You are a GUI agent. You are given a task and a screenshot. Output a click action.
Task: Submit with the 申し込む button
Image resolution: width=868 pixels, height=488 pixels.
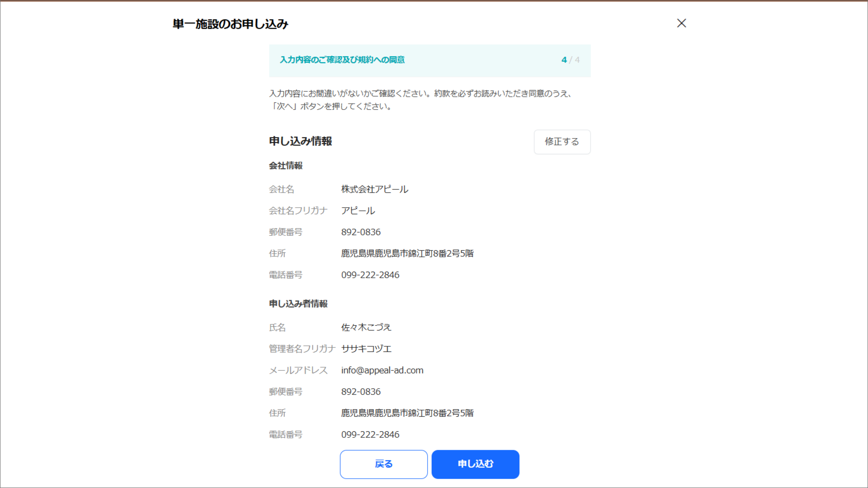pos(475,464)
